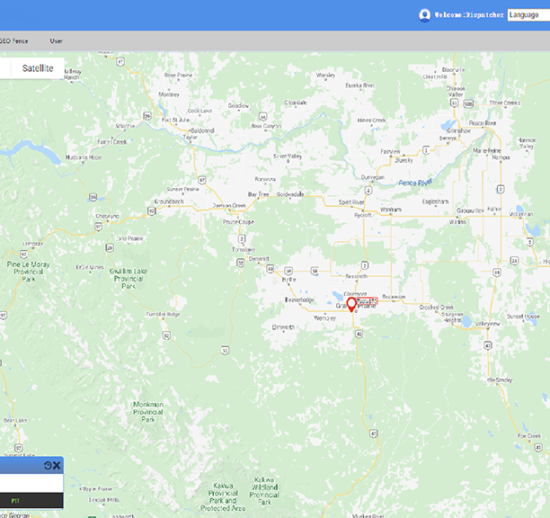
Task: Open the Language selection box
Action: [529, 15]
